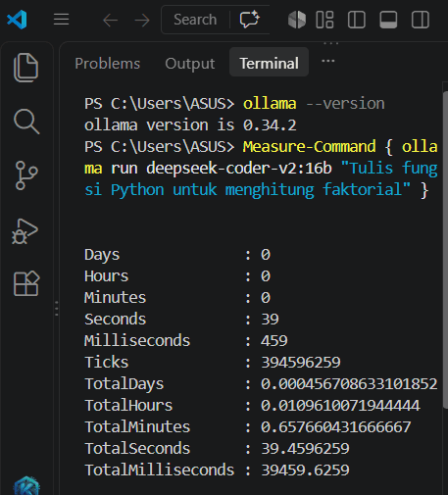Open the Customize Layout icon
This screenshot has width=448, height=495.
[324, 20]
